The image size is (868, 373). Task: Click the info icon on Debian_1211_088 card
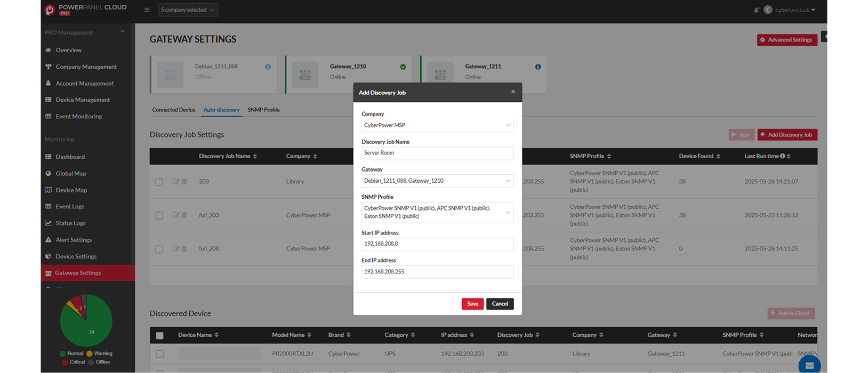(268, 67)
